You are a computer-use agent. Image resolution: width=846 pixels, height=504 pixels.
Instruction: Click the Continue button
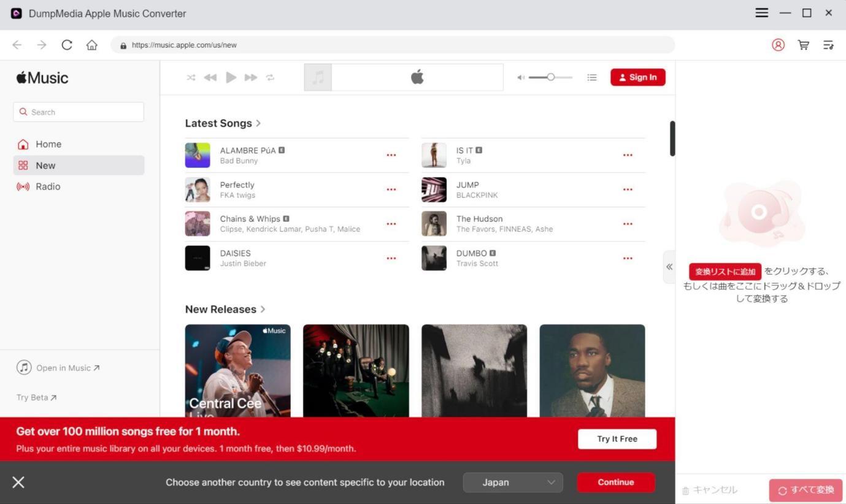point(616,483)
